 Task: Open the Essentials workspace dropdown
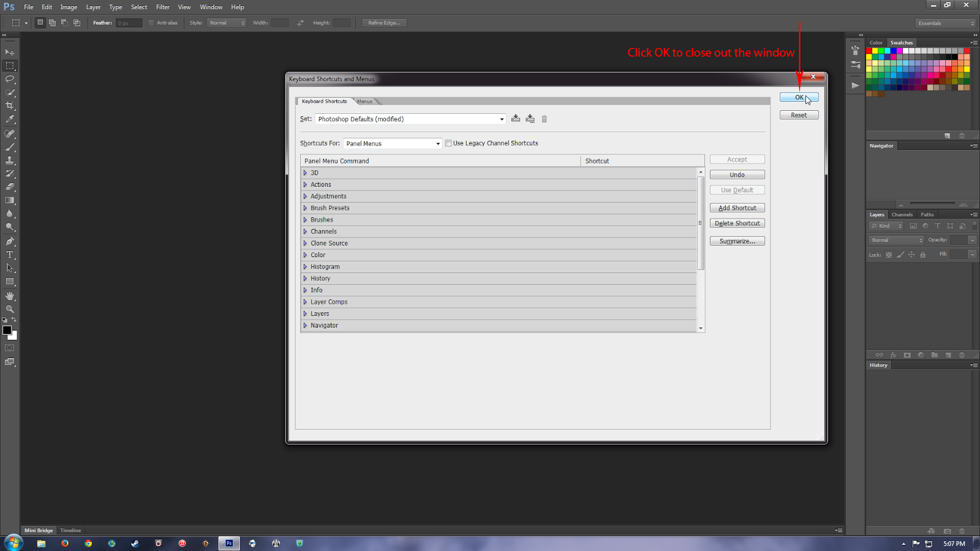pyautogui.click(x=946, y=23)
